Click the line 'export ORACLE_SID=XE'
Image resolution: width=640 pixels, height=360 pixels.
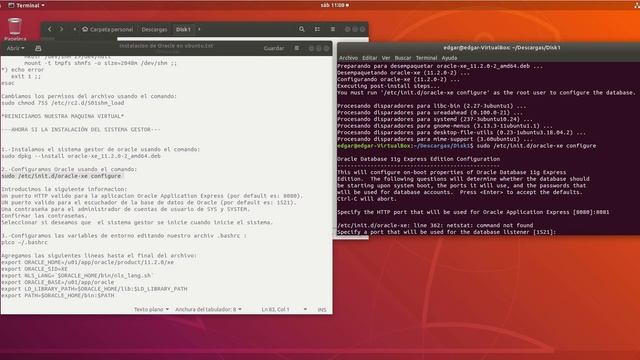click(34, 269)
